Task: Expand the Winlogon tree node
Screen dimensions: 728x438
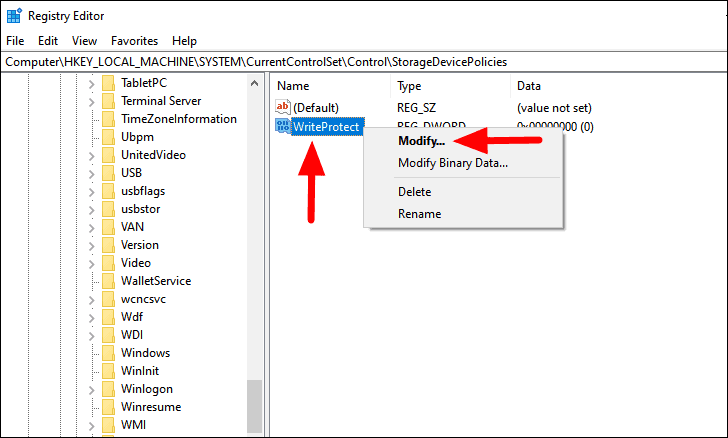Action: click(91, 390)
